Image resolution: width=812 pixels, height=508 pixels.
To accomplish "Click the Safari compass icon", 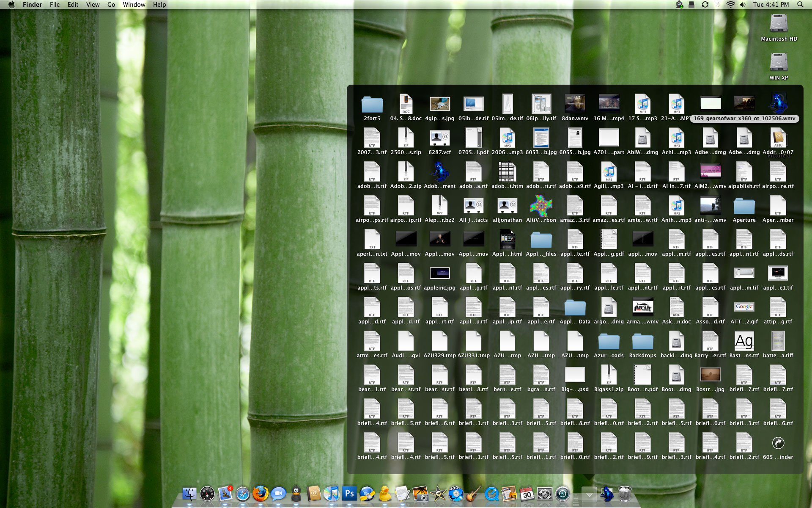I will (243, 494).
